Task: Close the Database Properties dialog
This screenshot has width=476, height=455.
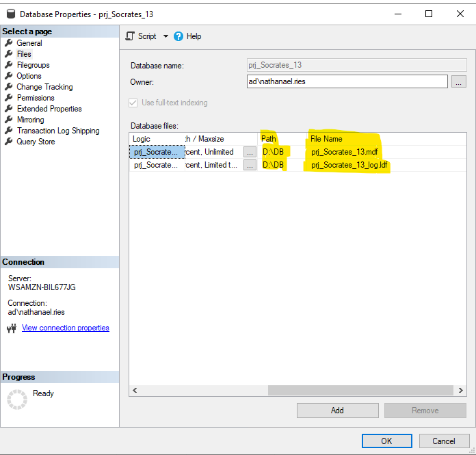Action: (x=460, y=14)
